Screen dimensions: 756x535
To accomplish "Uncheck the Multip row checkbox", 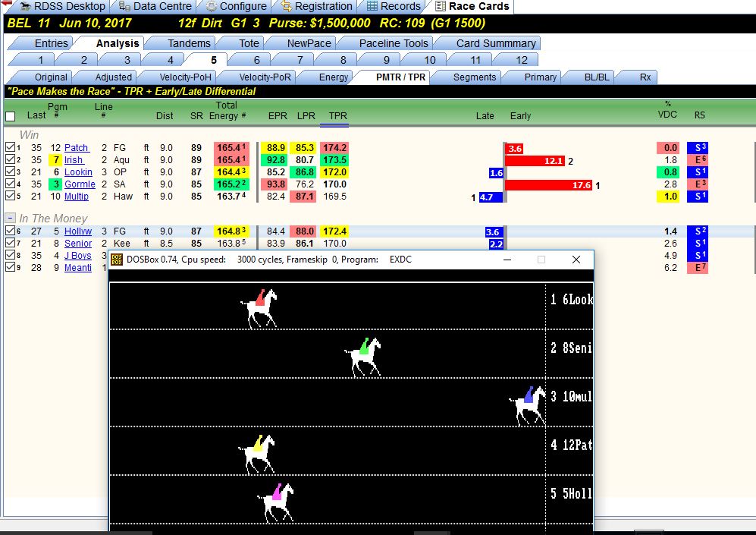I will 10,195.
